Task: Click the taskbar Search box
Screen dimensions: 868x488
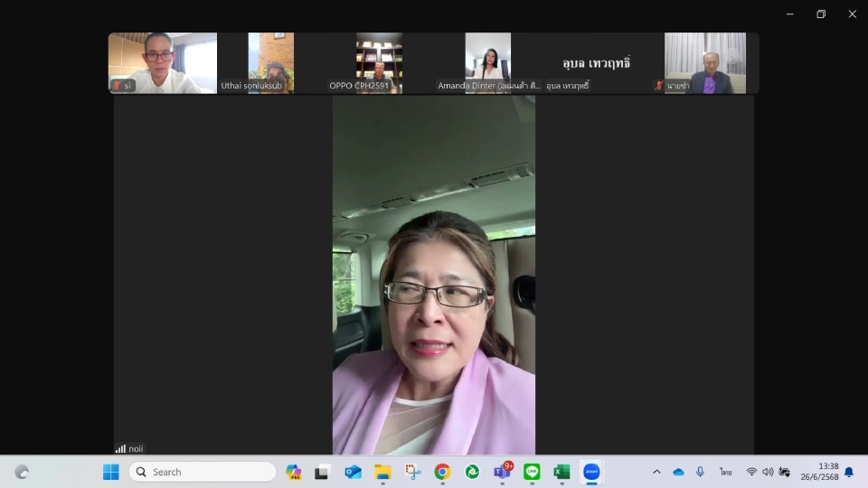Action: click(203, 472)
